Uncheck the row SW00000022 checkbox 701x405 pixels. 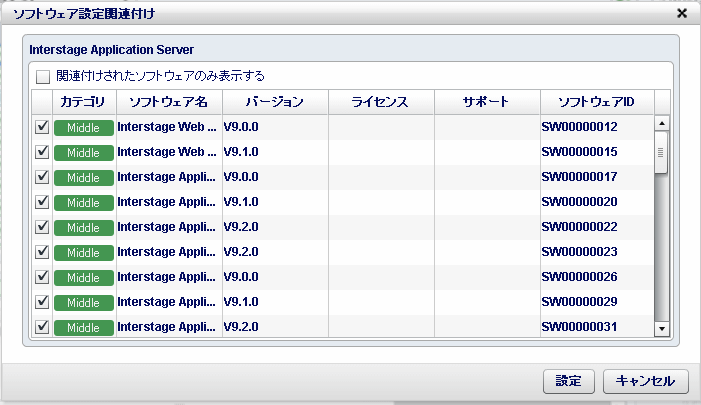point(42,227)
